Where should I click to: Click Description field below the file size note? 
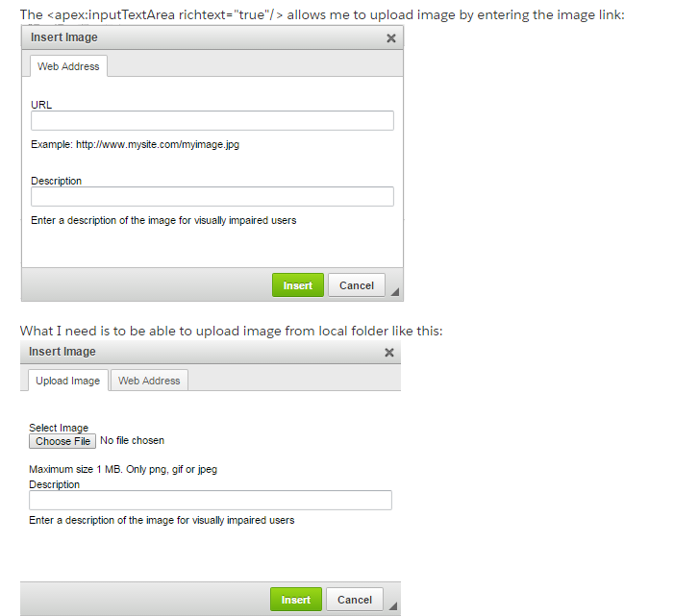pyautogui.click(x=210, y=500)
